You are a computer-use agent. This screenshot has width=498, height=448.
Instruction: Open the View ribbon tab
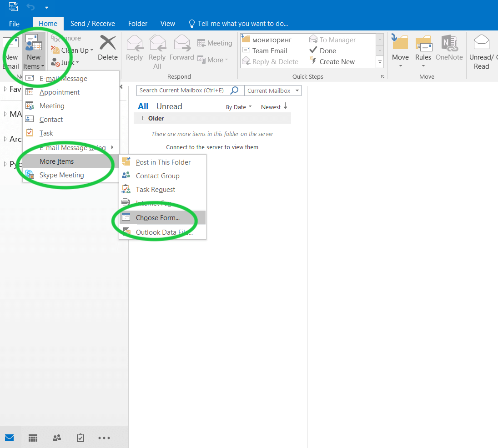click(x=168, y=24)
